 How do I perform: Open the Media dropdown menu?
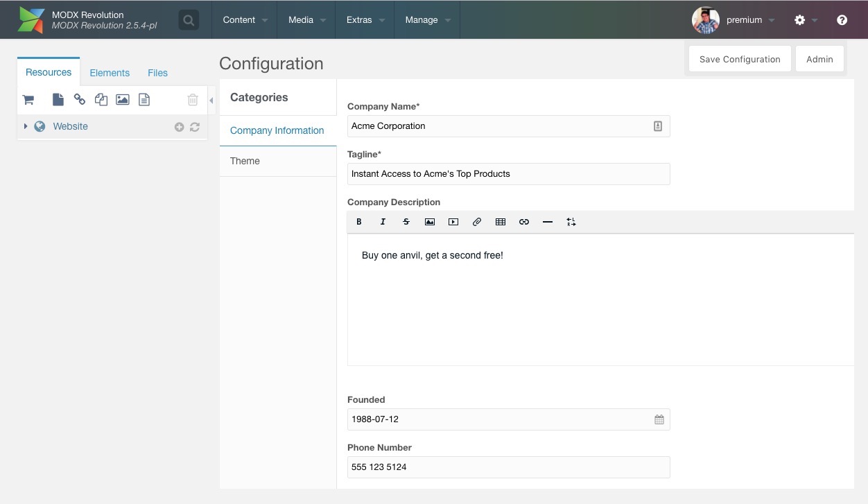point(306,20)
